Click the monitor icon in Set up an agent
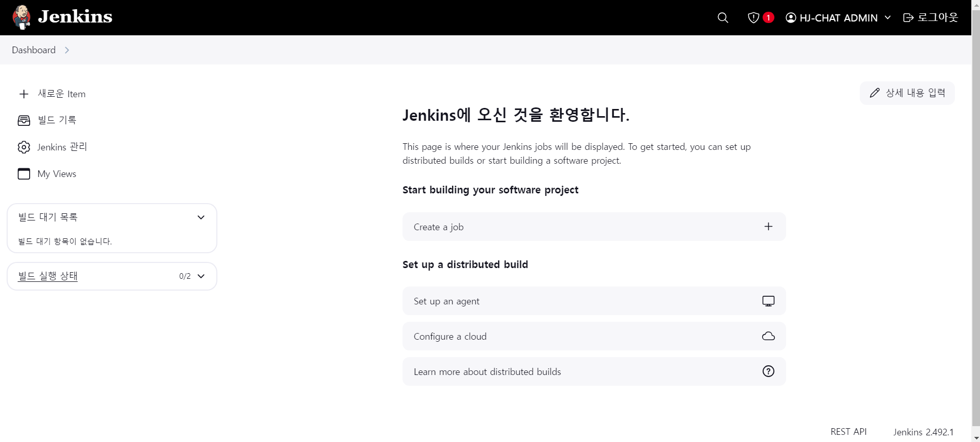This screenshot has width=980, height=442. coord(768,301)
